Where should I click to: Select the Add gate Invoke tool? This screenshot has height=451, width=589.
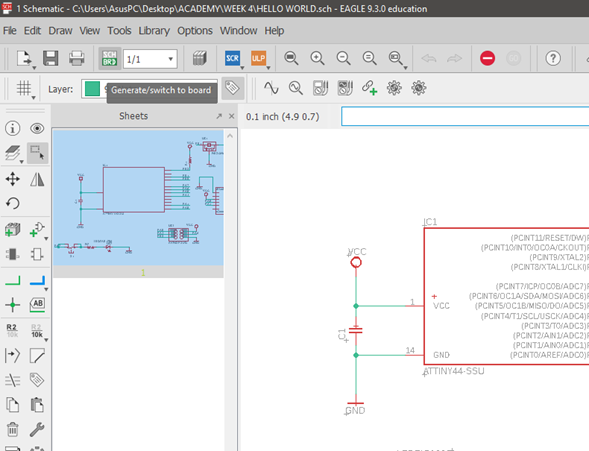[37, 230]
